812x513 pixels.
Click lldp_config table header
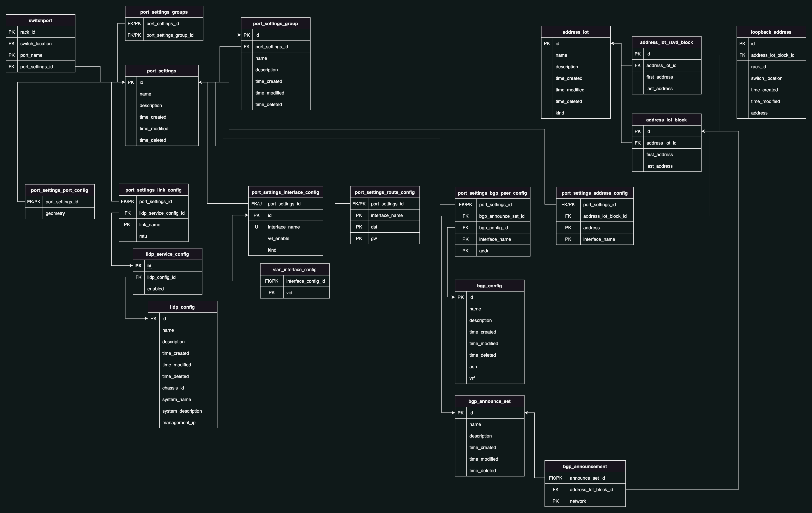[x=182, y=307]
